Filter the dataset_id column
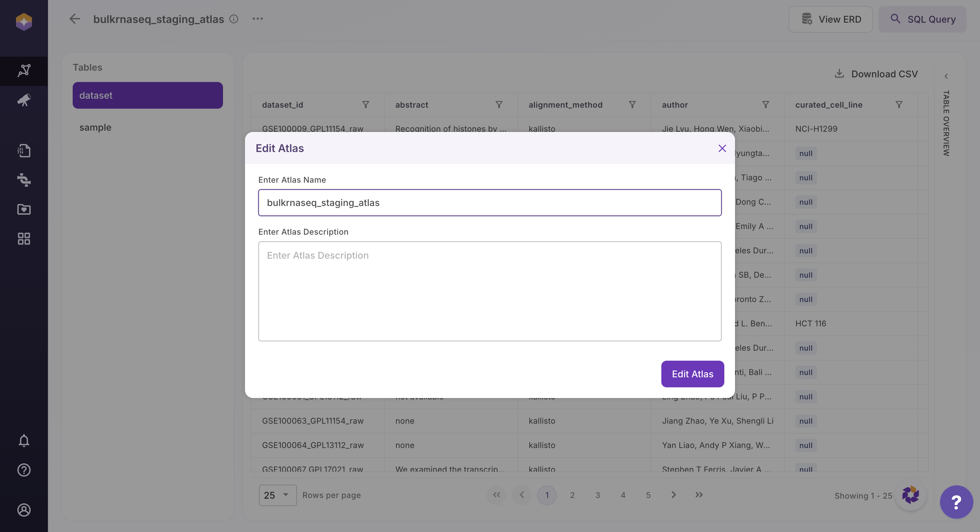980x532 pixels. (365, 105)
